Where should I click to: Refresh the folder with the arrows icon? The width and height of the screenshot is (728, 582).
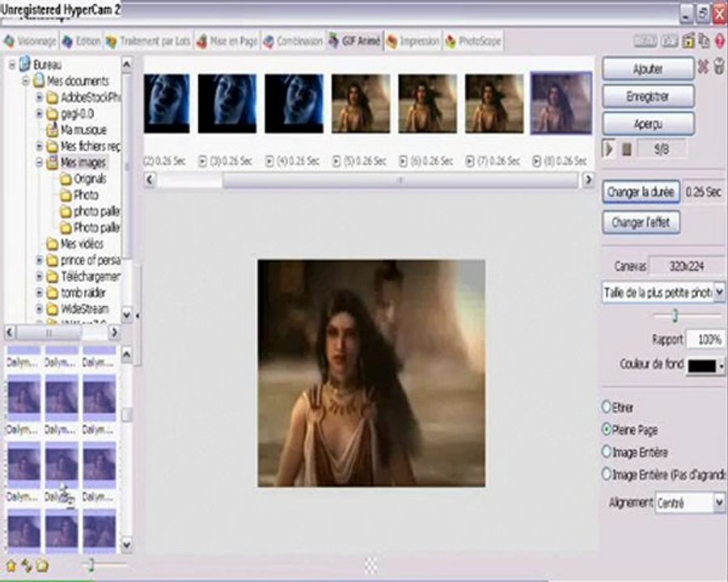click(x=27, y=566)
